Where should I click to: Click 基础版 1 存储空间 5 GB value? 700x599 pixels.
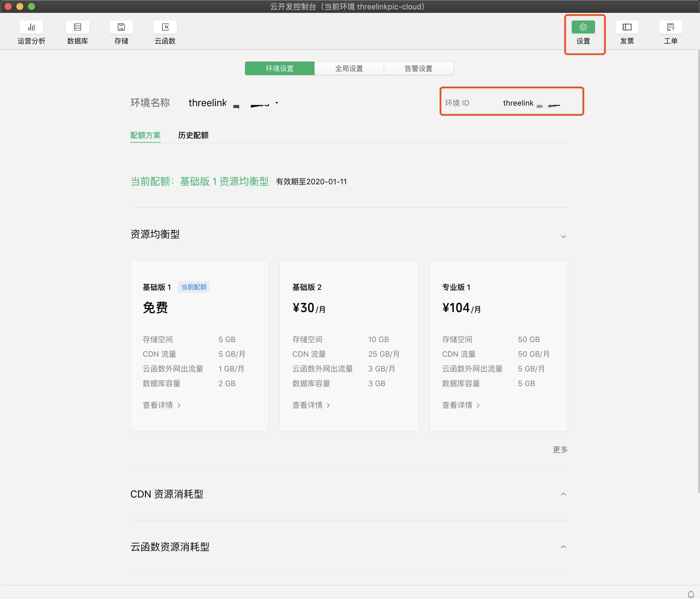pos(227,339)
